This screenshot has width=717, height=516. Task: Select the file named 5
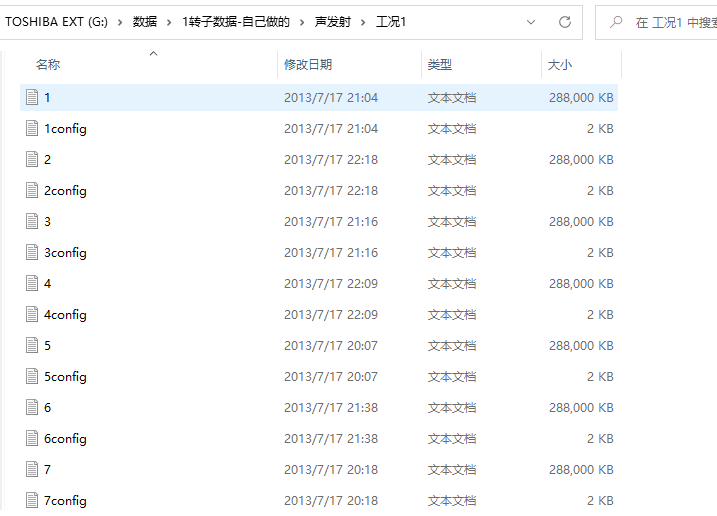click(47, 346)
